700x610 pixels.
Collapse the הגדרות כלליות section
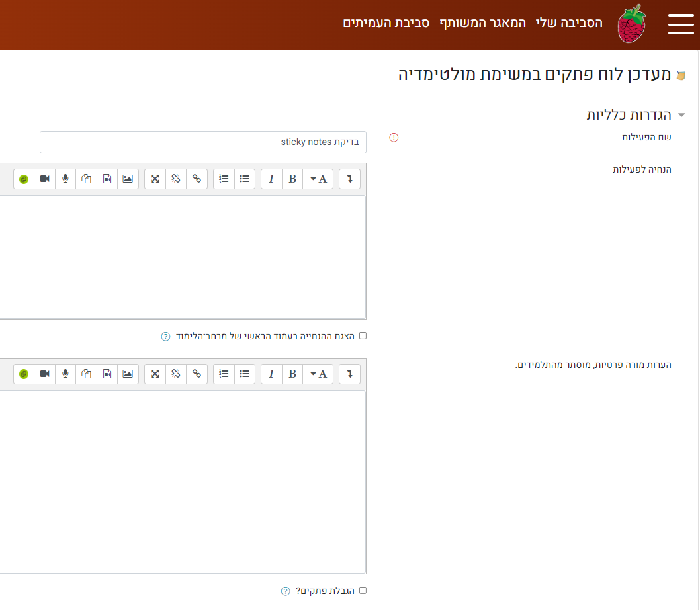point(681,115)
